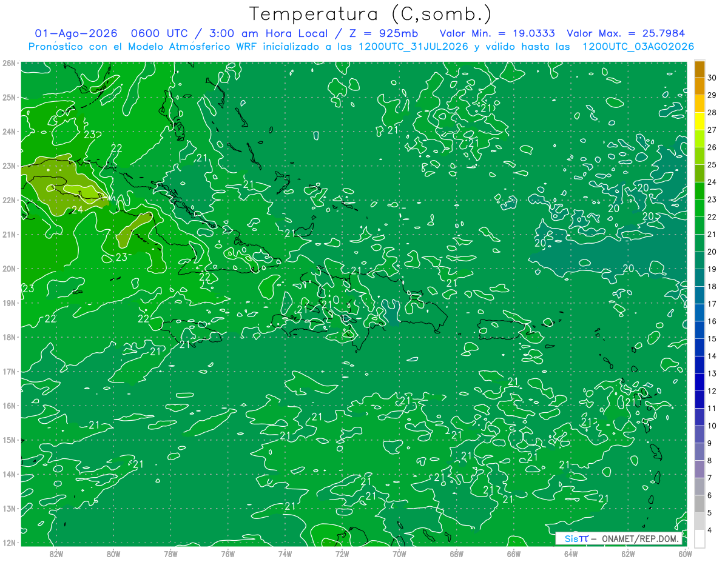Click the 60W longitude axis label
The width and height of the screenshot is (728, 562).
coord(684,554)
